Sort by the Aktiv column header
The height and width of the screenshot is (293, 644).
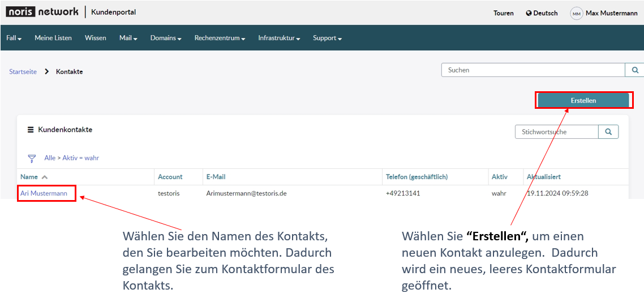500,177
